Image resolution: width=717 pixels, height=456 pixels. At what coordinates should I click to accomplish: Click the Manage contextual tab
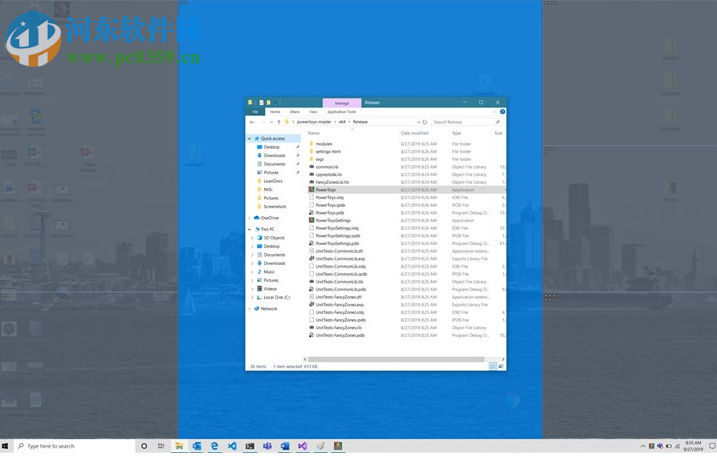[342, 103]
